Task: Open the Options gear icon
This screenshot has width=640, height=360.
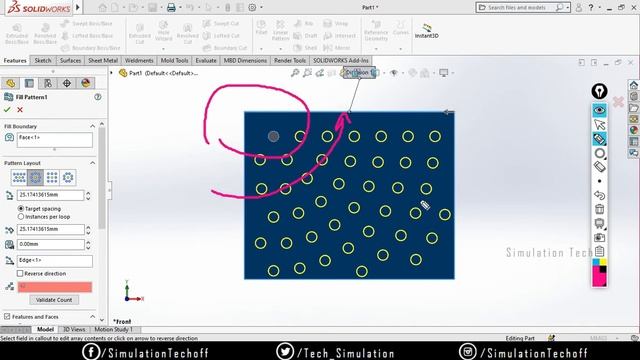Action: [252, 7]
